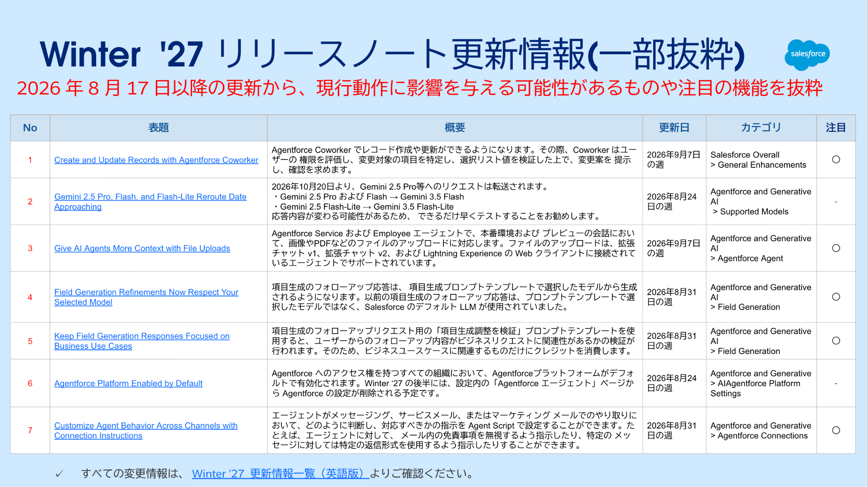Open Keep Field Generation Responses Focused link
868x487 pixels.
coord(142,341)
